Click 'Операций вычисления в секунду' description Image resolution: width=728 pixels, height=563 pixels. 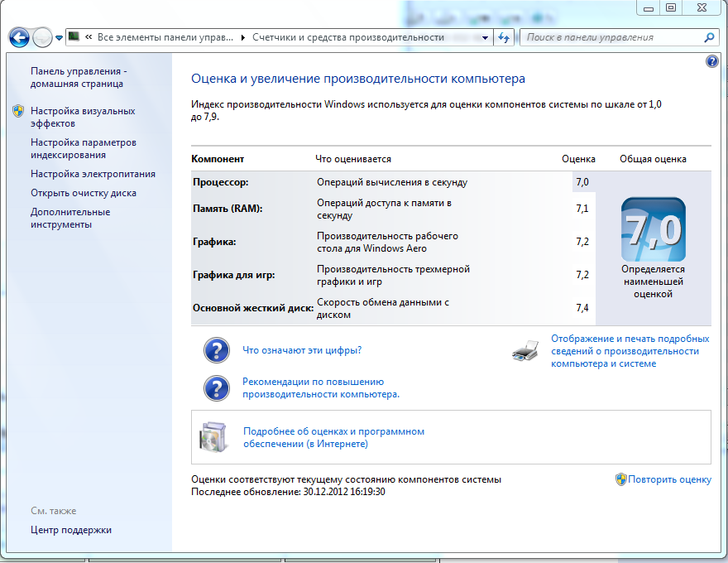[392, 182]
